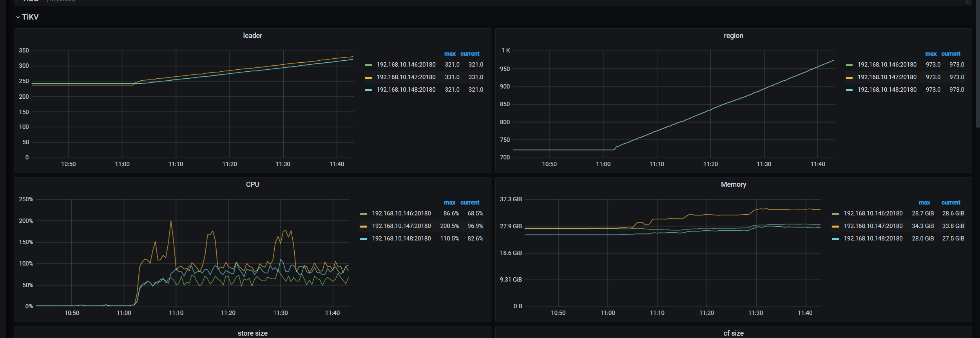The image size is (980, 338).
Task: Collapse the TiKV row using its chevron
Action: [18, 17]
